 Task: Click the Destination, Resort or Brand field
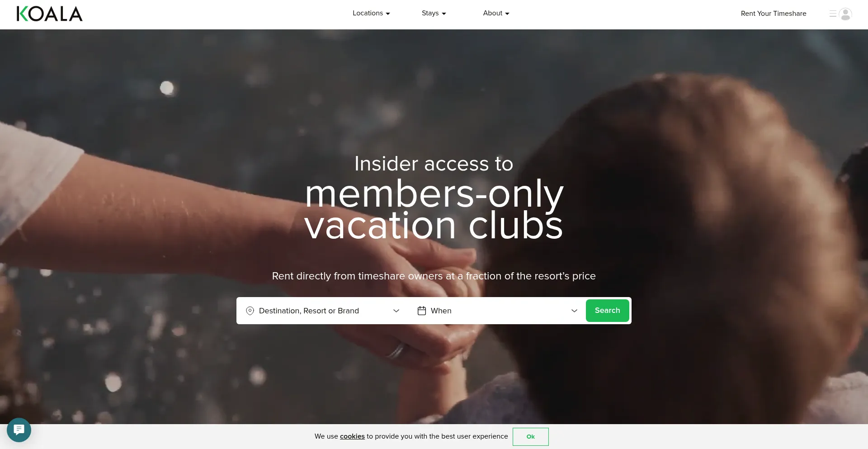click(323, 311)
